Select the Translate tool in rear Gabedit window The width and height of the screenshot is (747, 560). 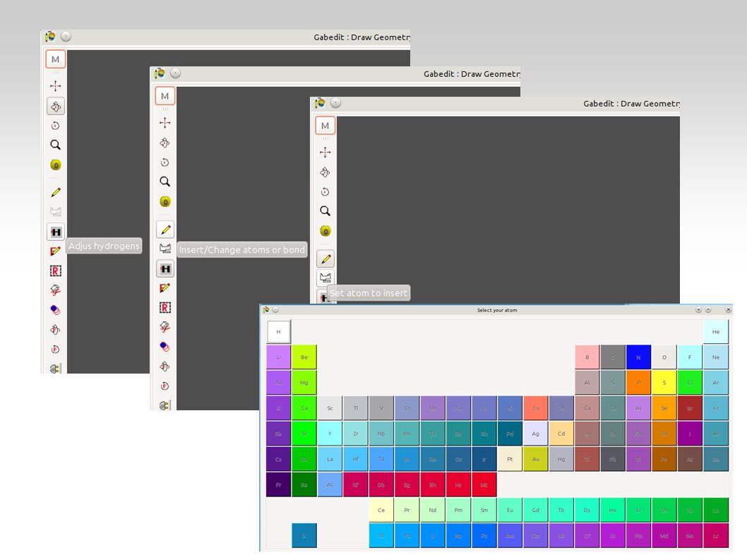pos(56,86)
